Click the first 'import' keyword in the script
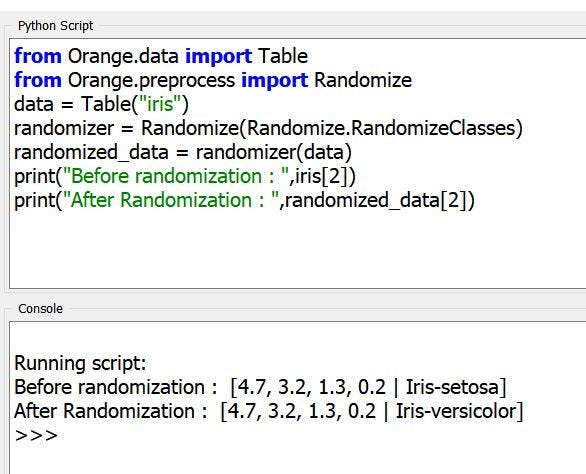The width and height of the screenshot is (586, 474). tap(219, 56)
